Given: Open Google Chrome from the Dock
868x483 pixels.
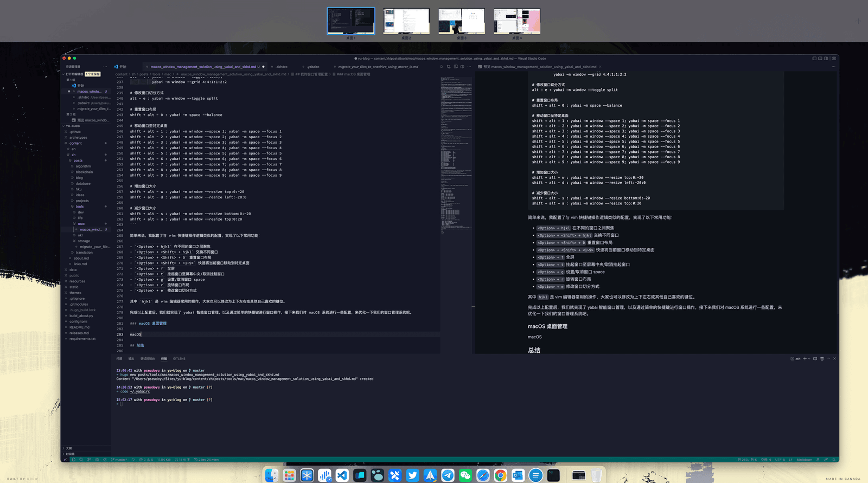Looking at the screenshot, I should coord(500,475).
